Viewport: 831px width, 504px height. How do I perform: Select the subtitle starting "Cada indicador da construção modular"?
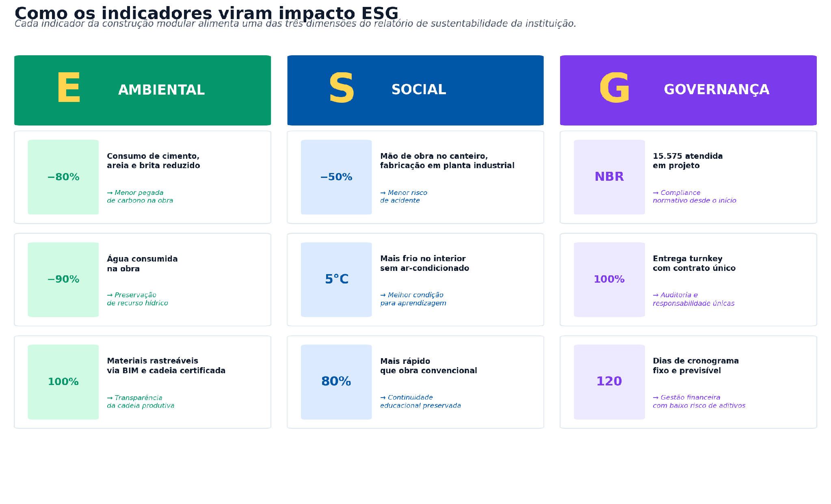(x=295, y=24)
